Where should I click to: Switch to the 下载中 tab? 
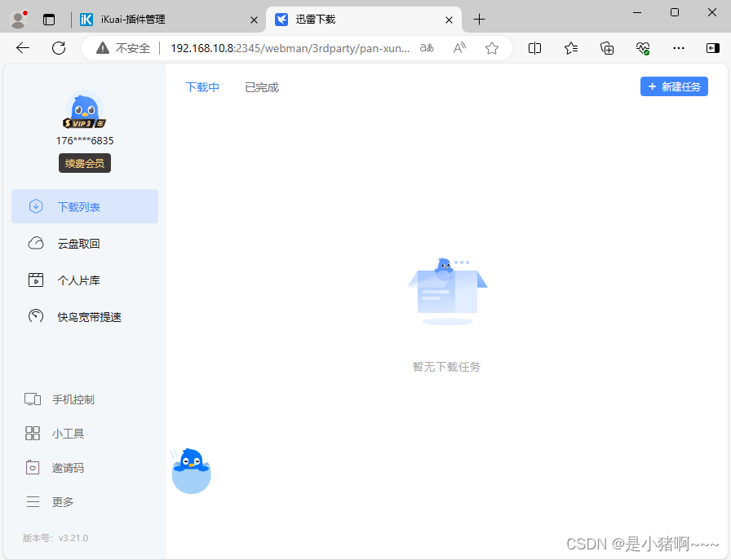click(202, 87)
